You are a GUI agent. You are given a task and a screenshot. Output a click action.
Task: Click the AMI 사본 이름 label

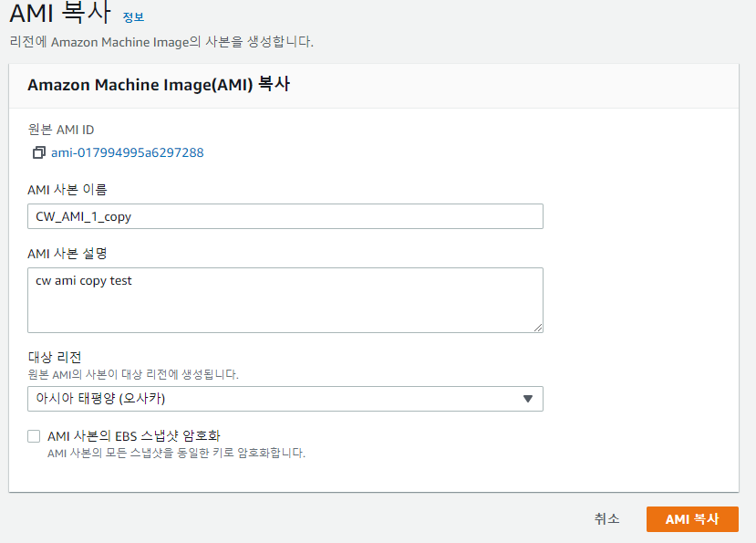point(67,189)
